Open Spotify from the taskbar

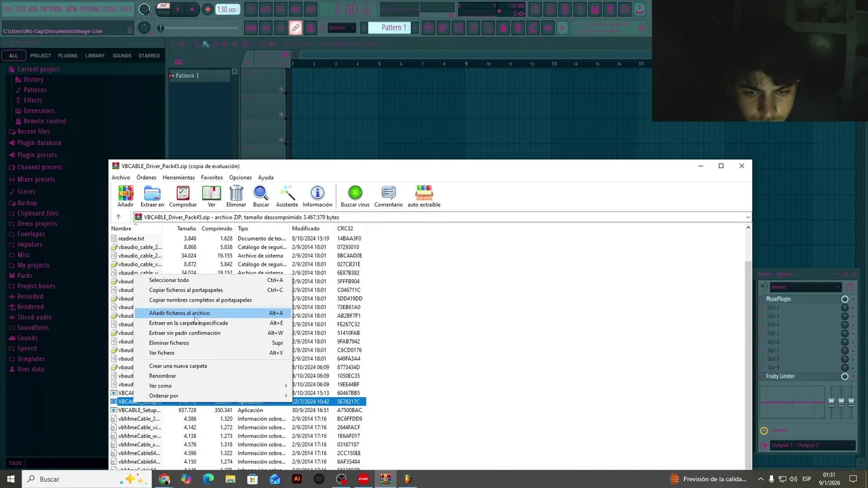tap(319, 479)
